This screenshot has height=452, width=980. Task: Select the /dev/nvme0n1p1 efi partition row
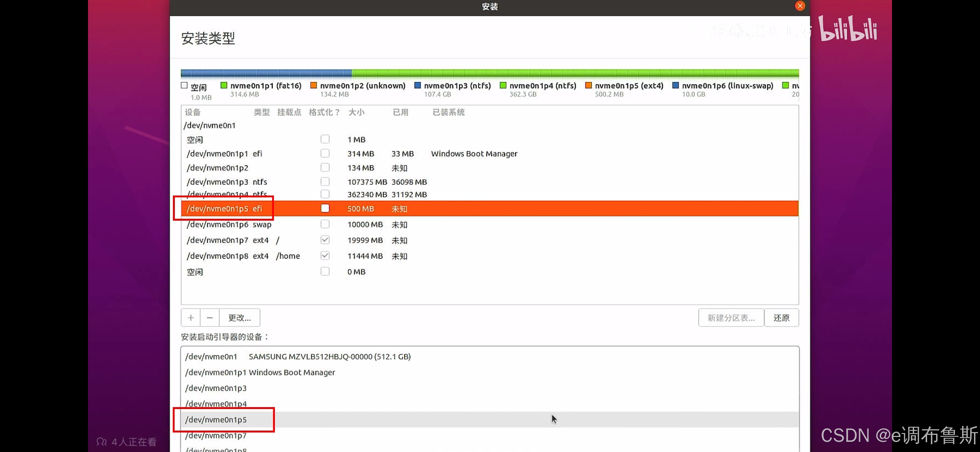490,153
